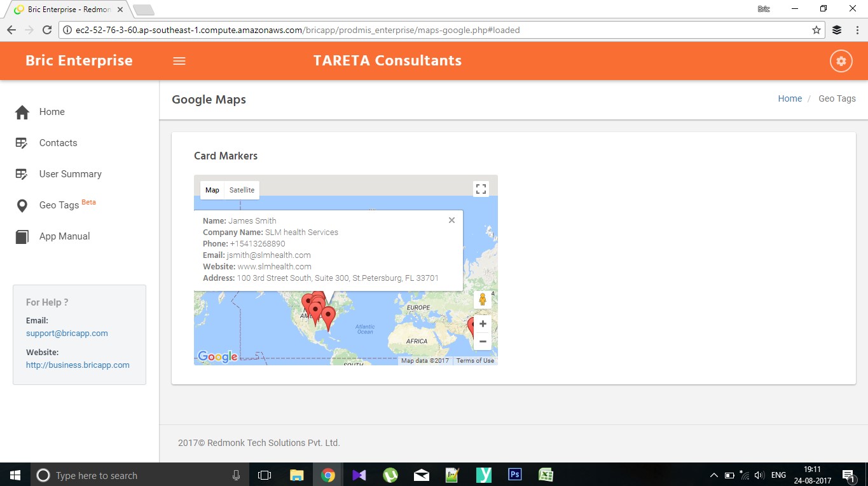Image resolution: width=868 pixels, height=486 pixels.
Task: Open Photoshop from the Windows taskbar
Action: click(514, 475)
